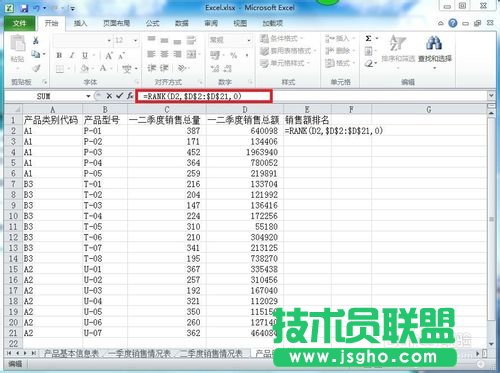Click the Select All corner button
Screen dimensions: 500x373
point(13,109)
